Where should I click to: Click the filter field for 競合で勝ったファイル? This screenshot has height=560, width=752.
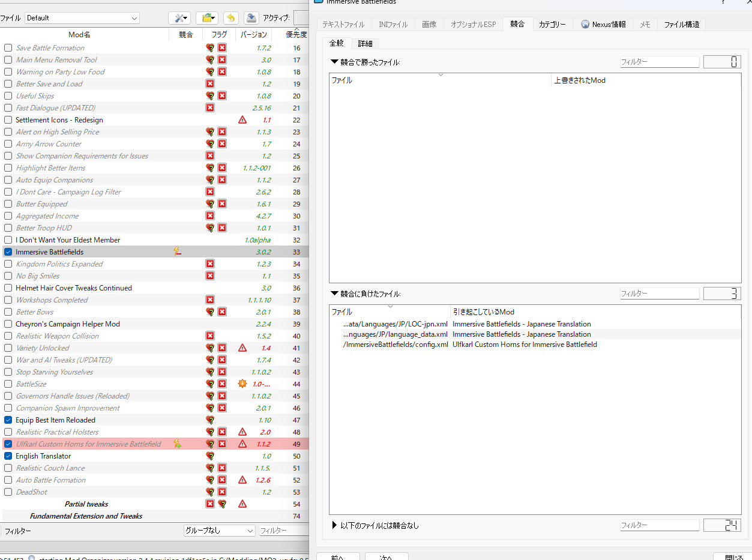tap(660, 62)
